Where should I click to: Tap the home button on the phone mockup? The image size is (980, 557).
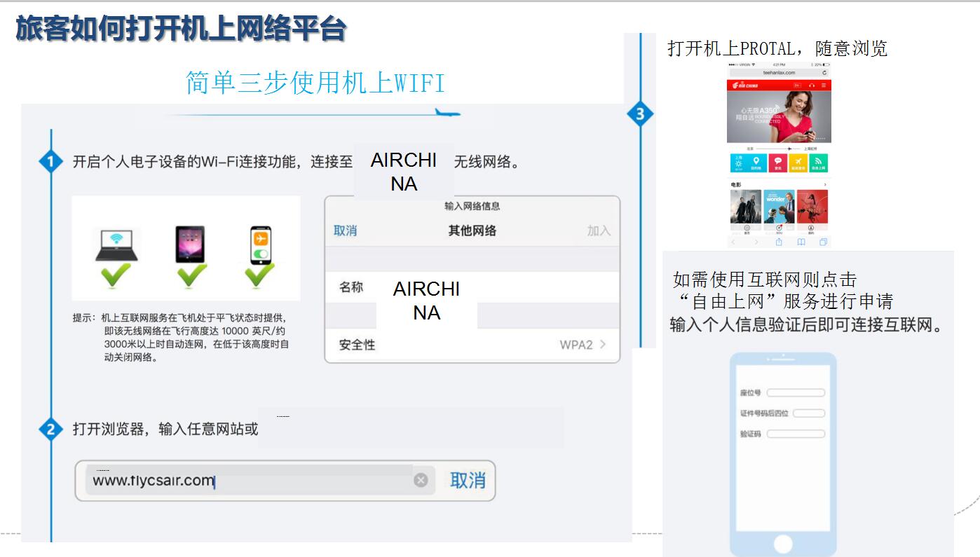[783, 544]
